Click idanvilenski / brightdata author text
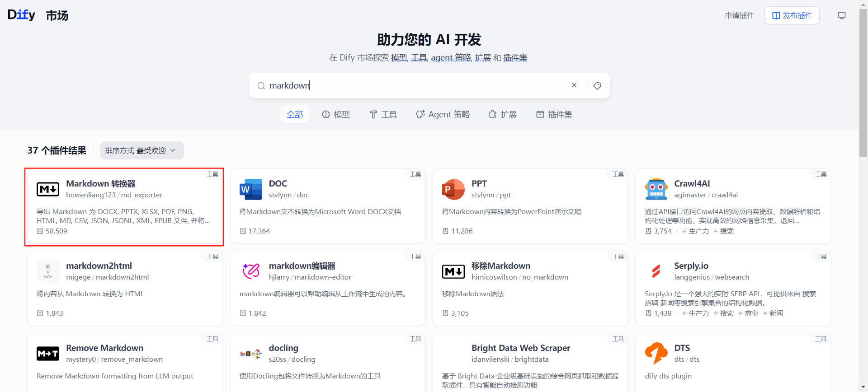 [x=510, y=359]
